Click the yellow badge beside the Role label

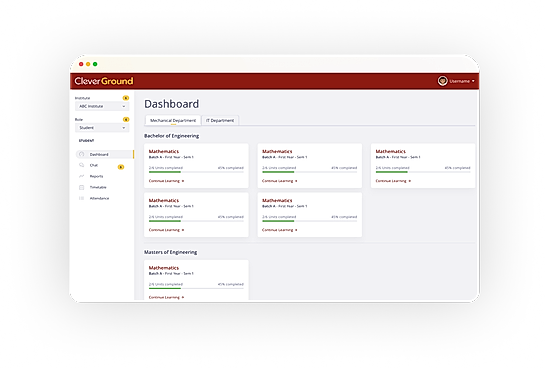126,120
